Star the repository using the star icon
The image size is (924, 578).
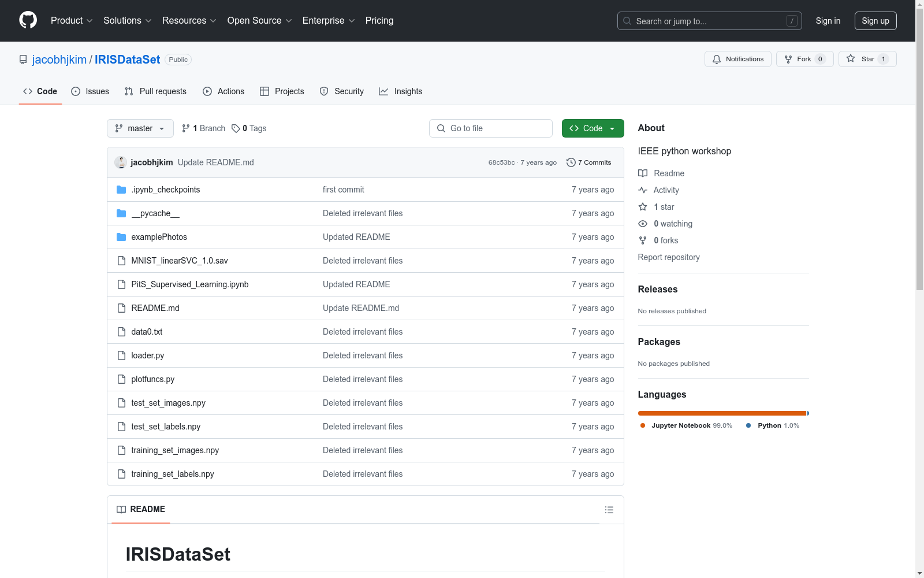click(x=851, y=58)
